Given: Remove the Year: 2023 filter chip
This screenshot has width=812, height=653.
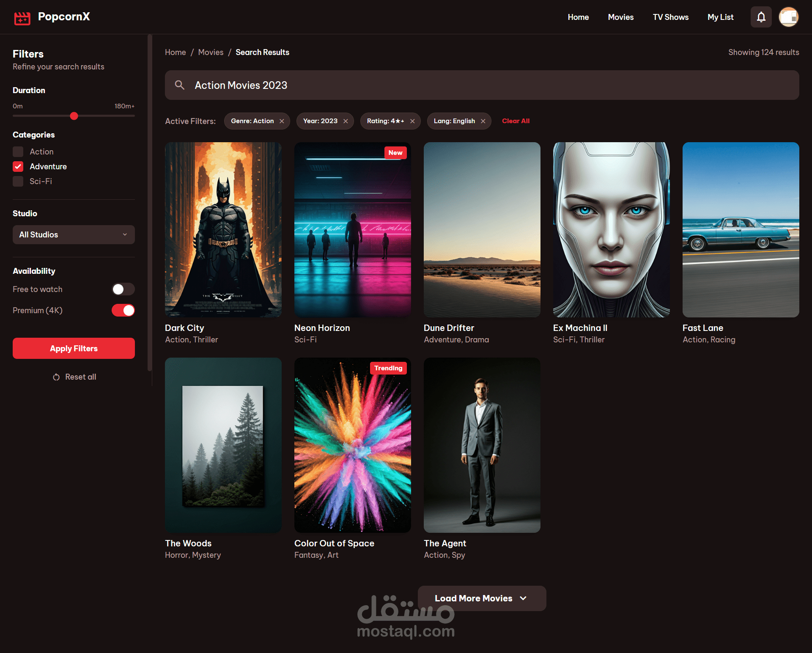Looking at the screenshot, I should pos(346,121).
